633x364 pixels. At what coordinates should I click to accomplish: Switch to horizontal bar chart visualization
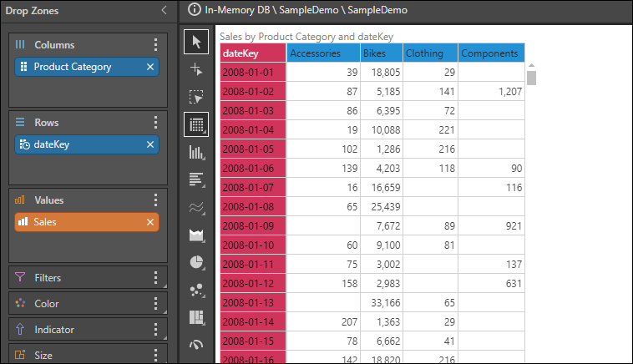[x=197, y=179]
